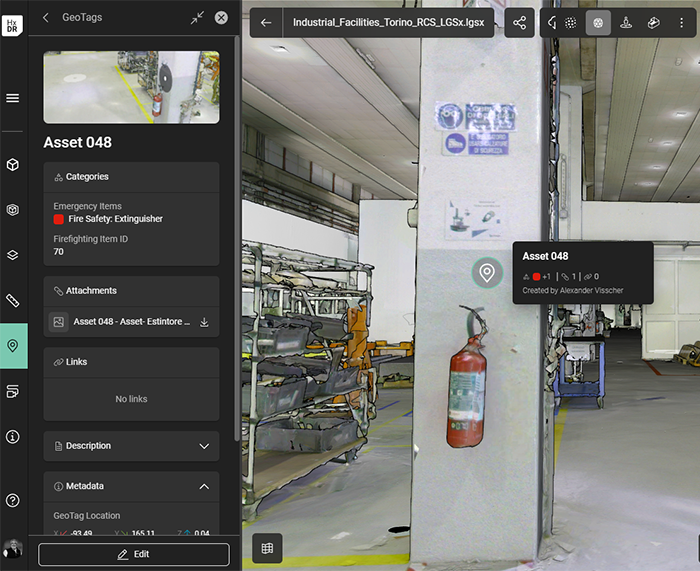Open the help question mark icon
Viewport: 700px width, 571px height.
pyautogui.click(x=13, y=500)
